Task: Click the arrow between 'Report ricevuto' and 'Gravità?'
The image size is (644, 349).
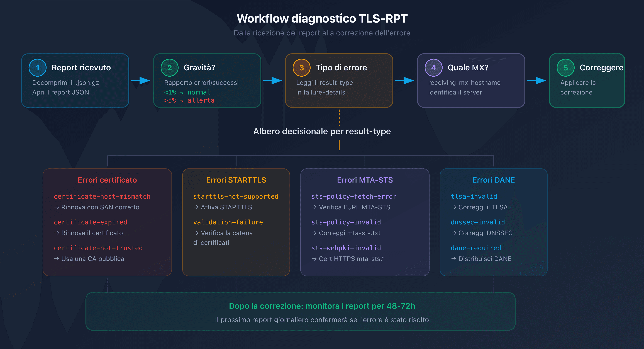Action: (x=141, y=81)
